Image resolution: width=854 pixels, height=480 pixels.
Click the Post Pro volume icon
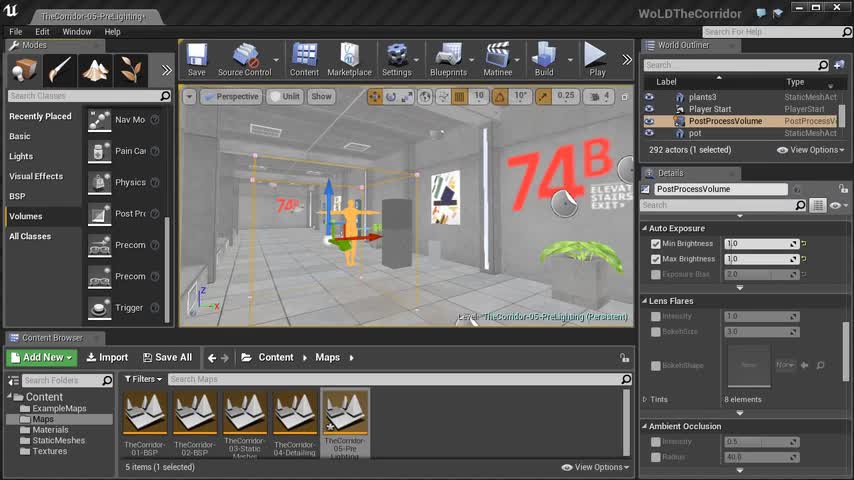100,214
